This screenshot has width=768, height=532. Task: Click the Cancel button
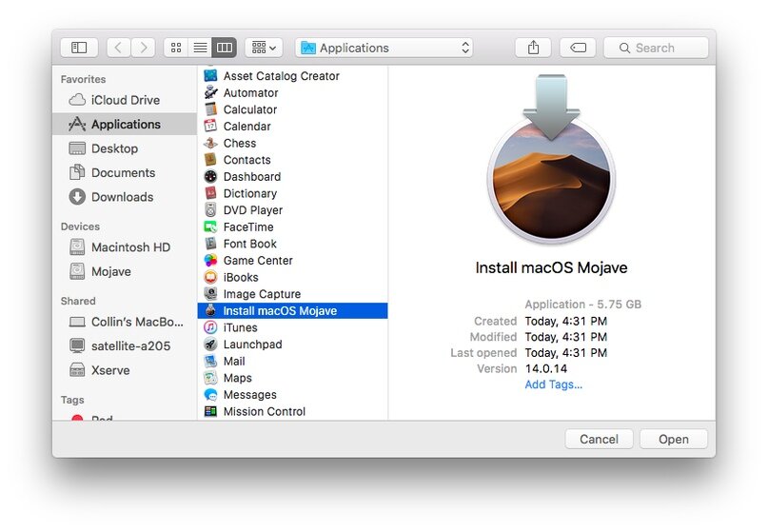click(599, 439)
